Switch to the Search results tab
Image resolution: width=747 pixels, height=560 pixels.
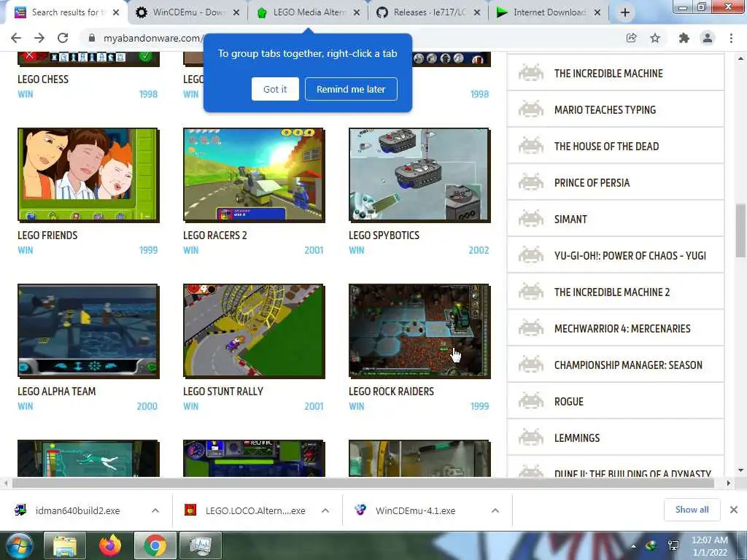(x=66, y=12)
